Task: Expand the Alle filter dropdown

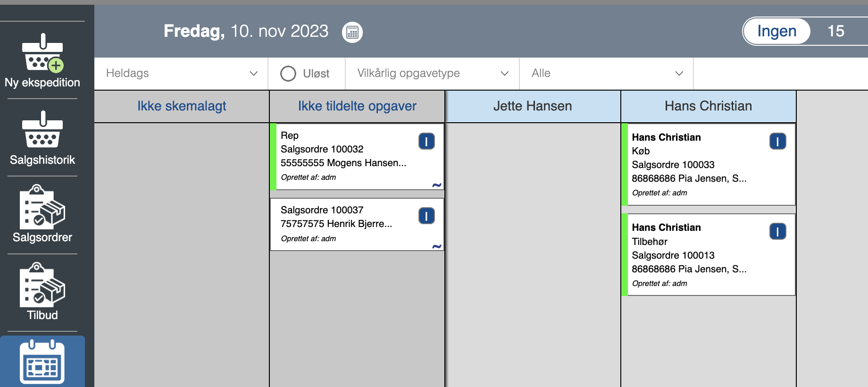Action: click(607, 73)
